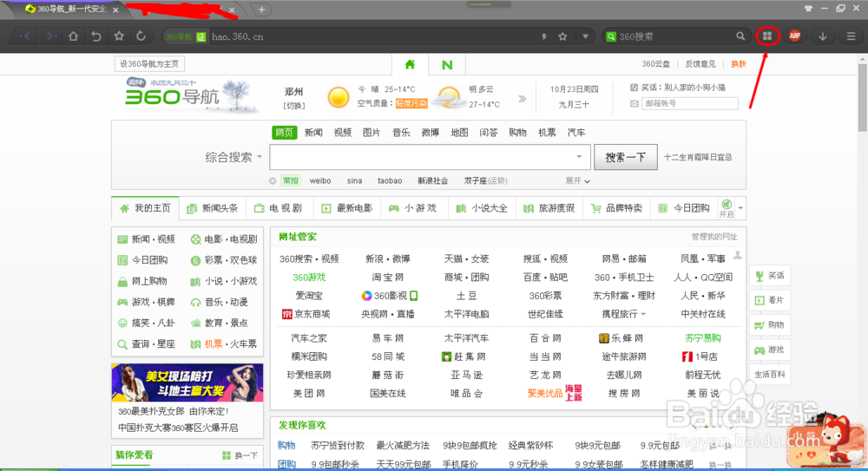This screenshot has width=868, height=471.
Task: Click the 搜索一下 button
Action: (x=626, y=157)
